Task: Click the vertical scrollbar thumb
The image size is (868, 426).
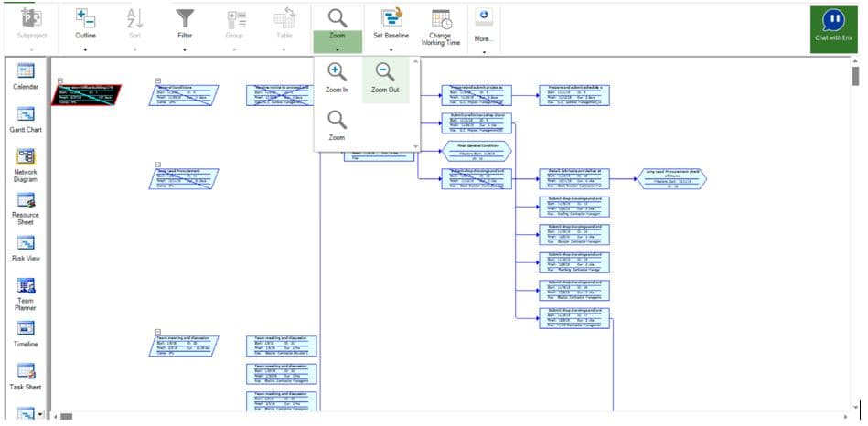Action: 856,76
